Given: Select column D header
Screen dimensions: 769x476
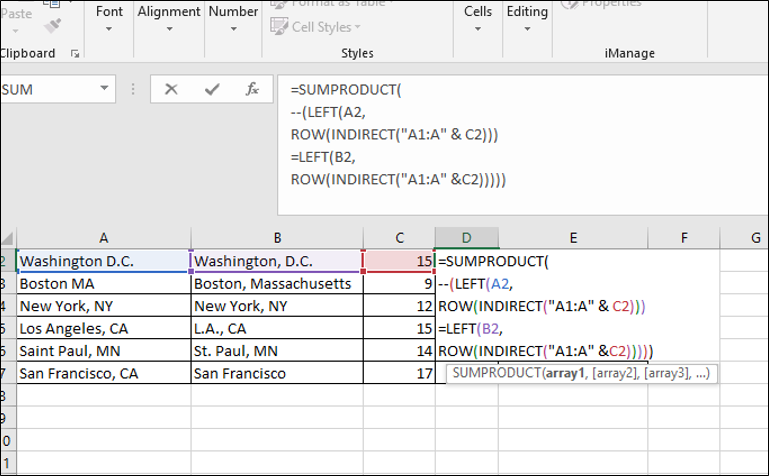Looking at the screenshot, I should pos(466,238).
